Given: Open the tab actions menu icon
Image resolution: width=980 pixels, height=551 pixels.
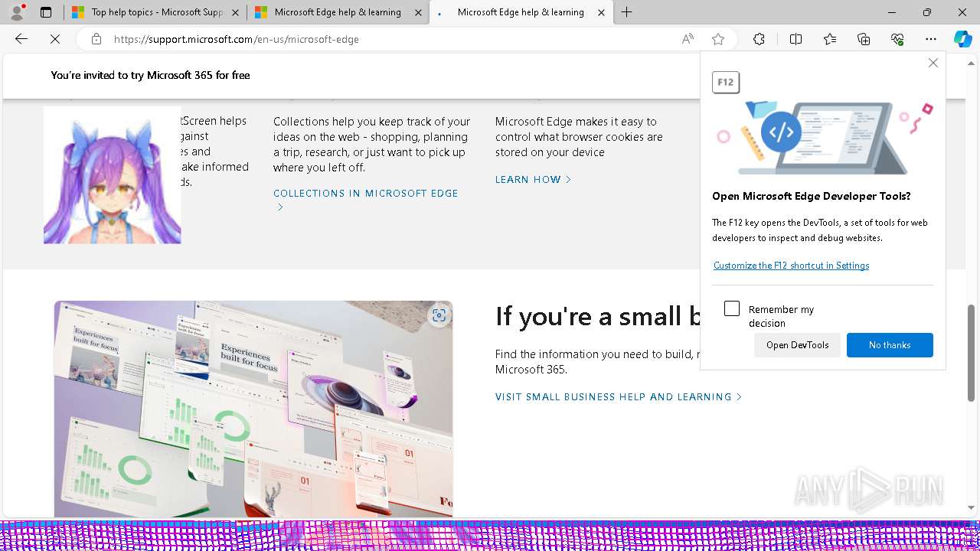Looking at the screenshot, I should tap(46, 12).
